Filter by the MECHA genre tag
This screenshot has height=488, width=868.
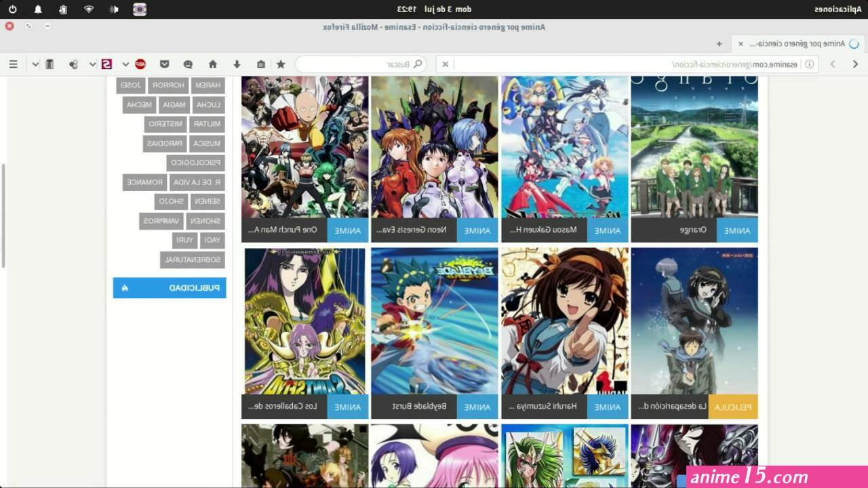[x=139, y=105]
